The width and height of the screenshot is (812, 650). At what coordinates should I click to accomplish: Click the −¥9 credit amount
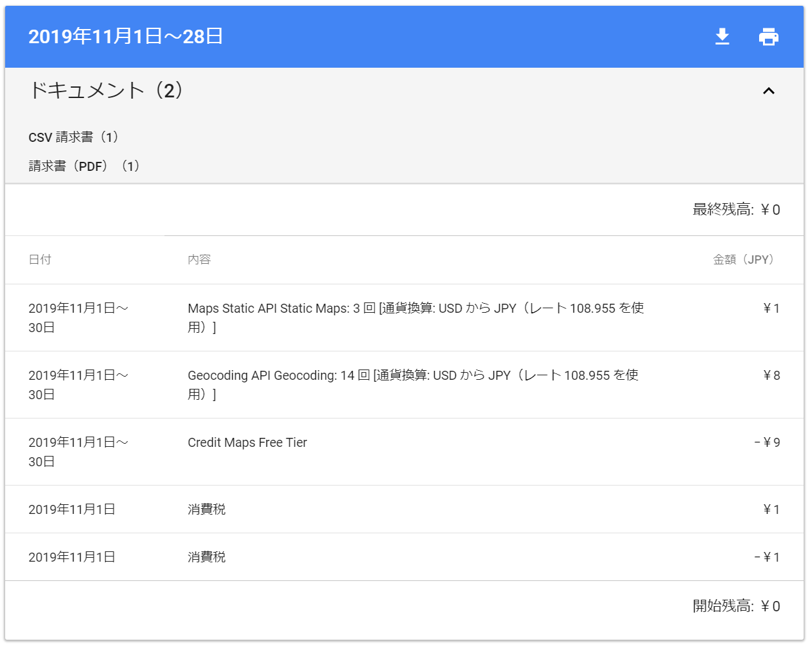pyautogui.click(x=767, y=443)
